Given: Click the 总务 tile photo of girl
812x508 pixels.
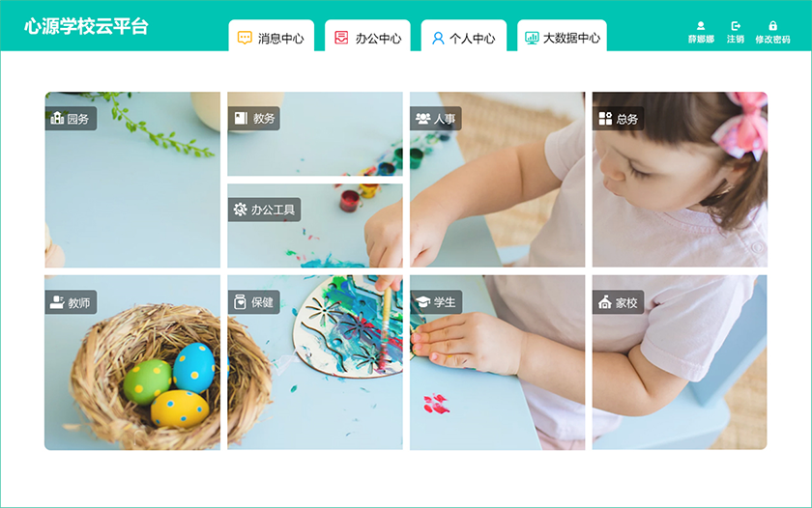Looking at the screenshot, I should coord(680,180).
